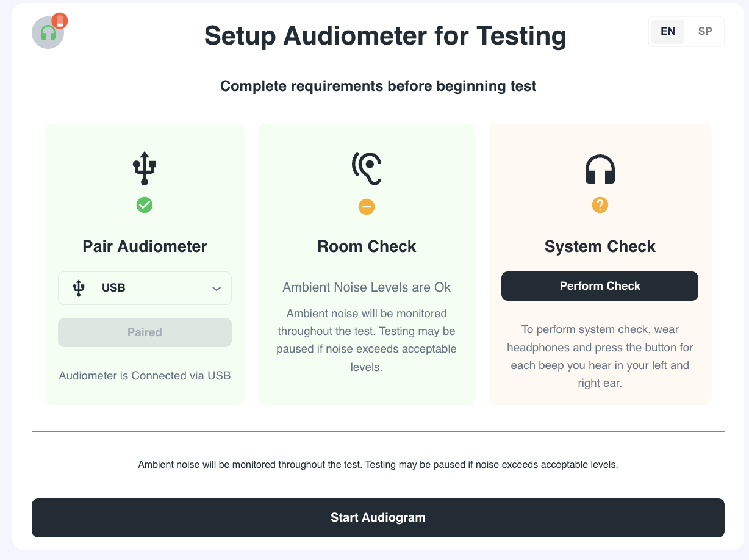749x560 pixels.
Task: Expand the dropdown using its chevron arrow
Action: click(217, 289)
